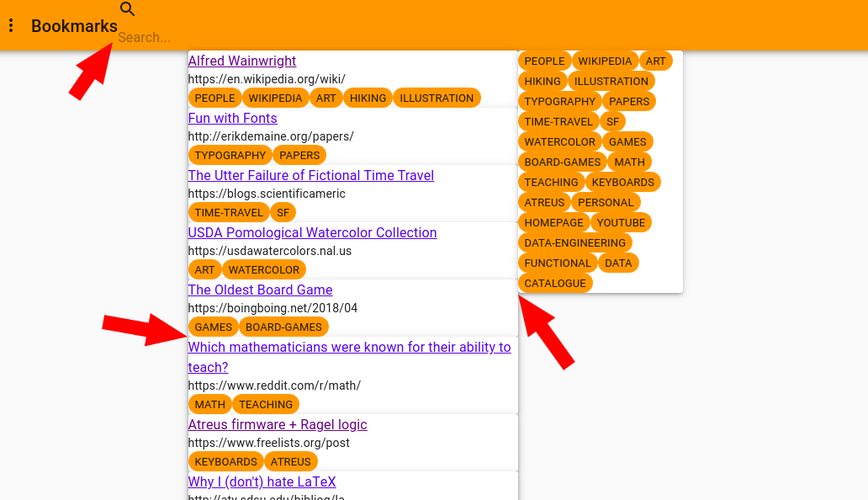868x500 pixels.
Task: Filter by PERSONAL in the tag panel
Action: tap(606, 203)
